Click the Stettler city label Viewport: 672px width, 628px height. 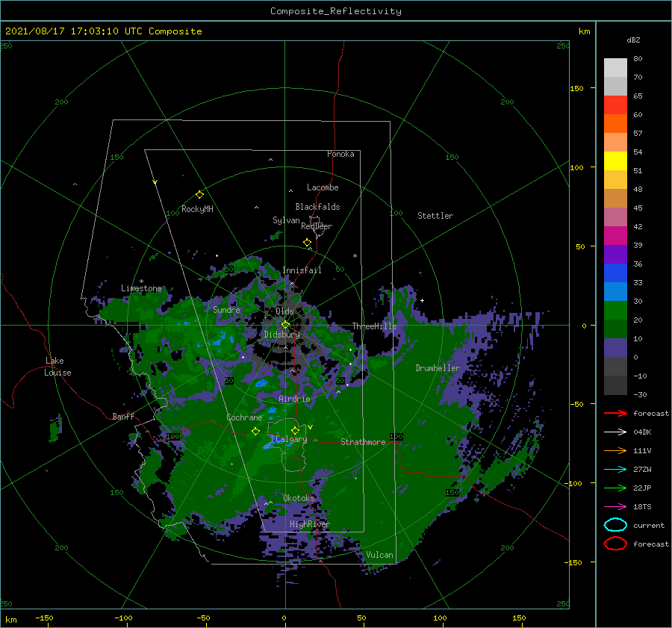(x=435, y=216)
